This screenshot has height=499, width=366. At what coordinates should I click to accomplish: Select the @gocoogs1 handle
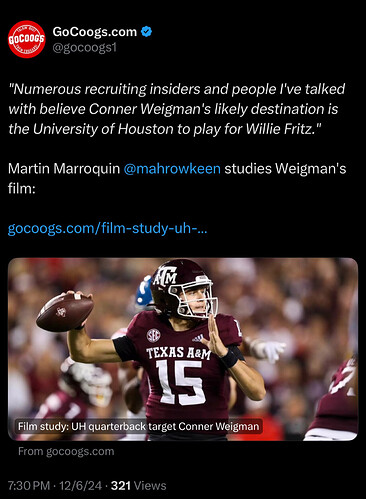tap(85, 48)
